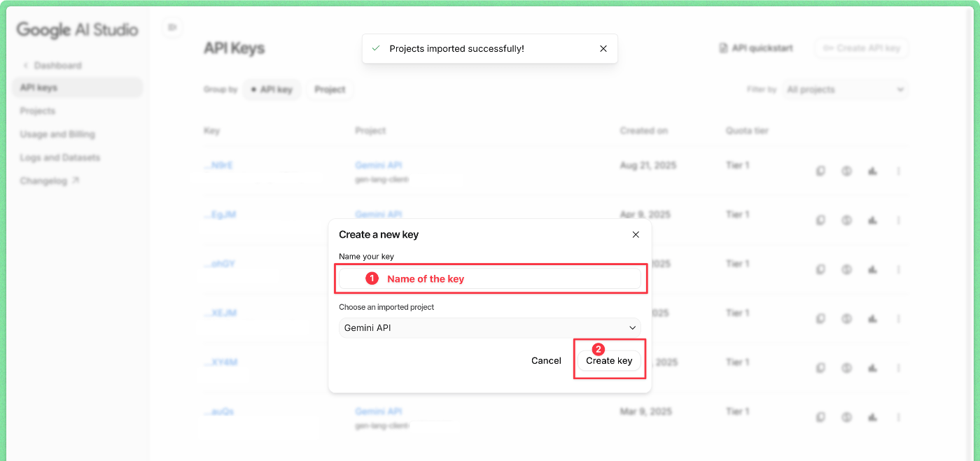Copy the key ending in auQs

(820, 416)
